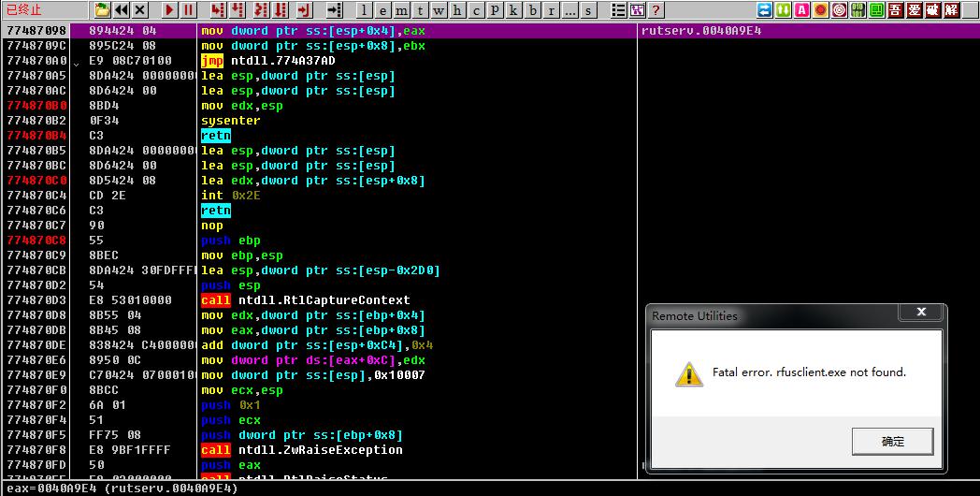Open Executable modules with the e button
The width and height of the screenshot is (980, 496).
(383, 10)
